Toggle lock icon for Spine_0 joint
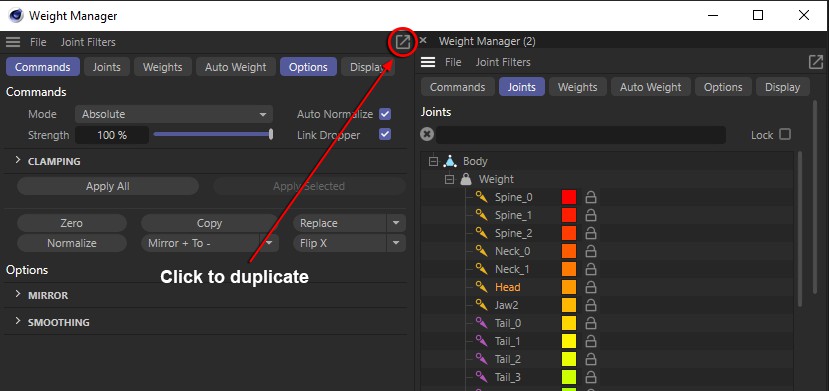 pos(591,197)
